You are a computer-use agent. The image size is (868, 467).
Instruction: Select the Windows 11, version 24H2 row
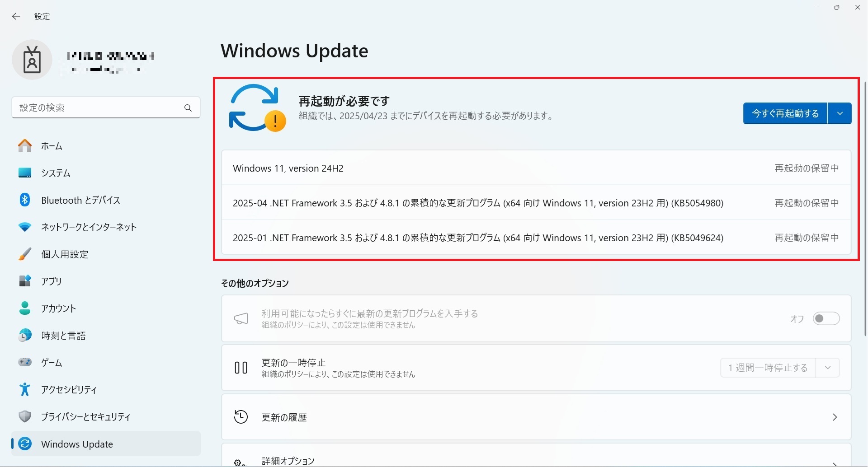[x=536, y=168]
